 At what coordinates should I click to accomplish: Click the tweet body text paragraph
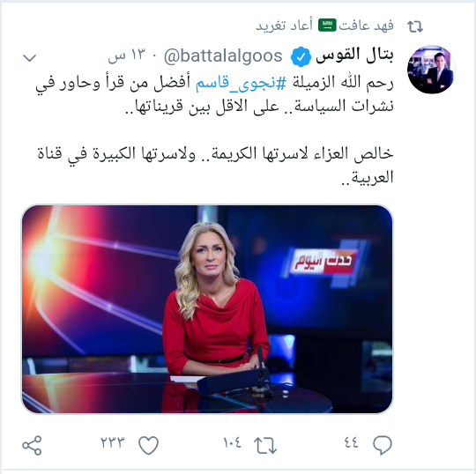(214, 130)
